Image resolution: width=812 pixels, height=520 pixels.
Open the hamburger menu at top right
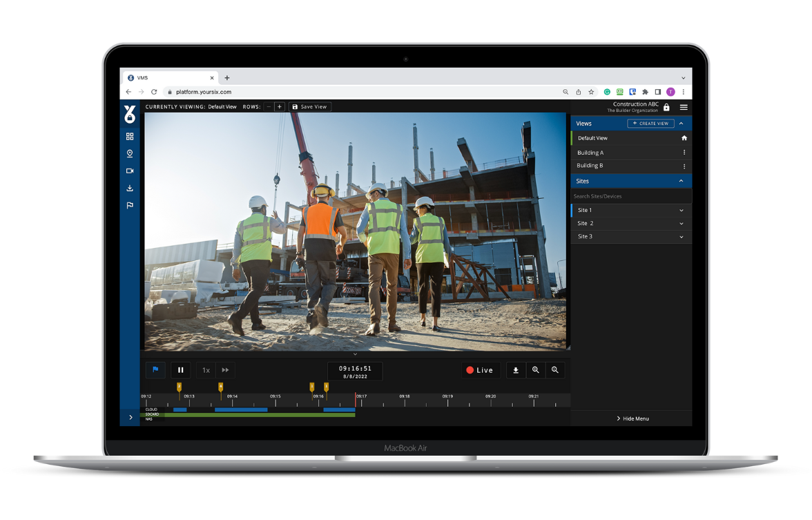coord(684,108)
